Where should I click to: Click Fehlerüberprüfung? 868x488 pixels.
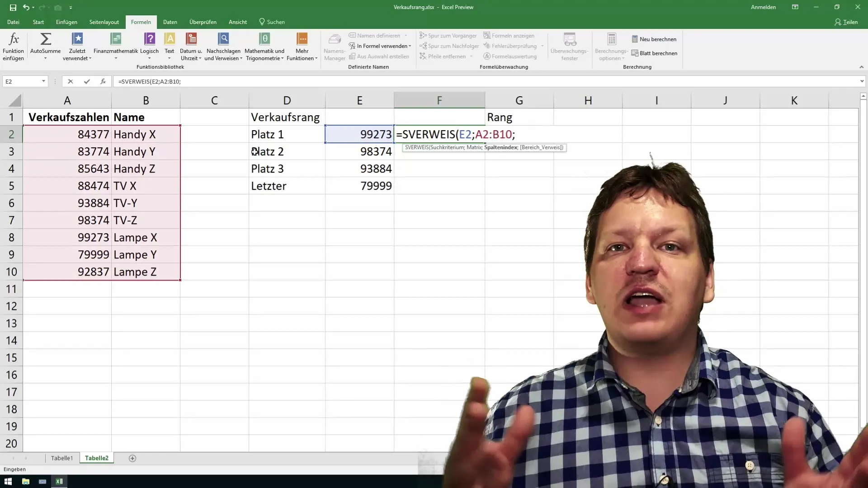[x=510, y=46]
